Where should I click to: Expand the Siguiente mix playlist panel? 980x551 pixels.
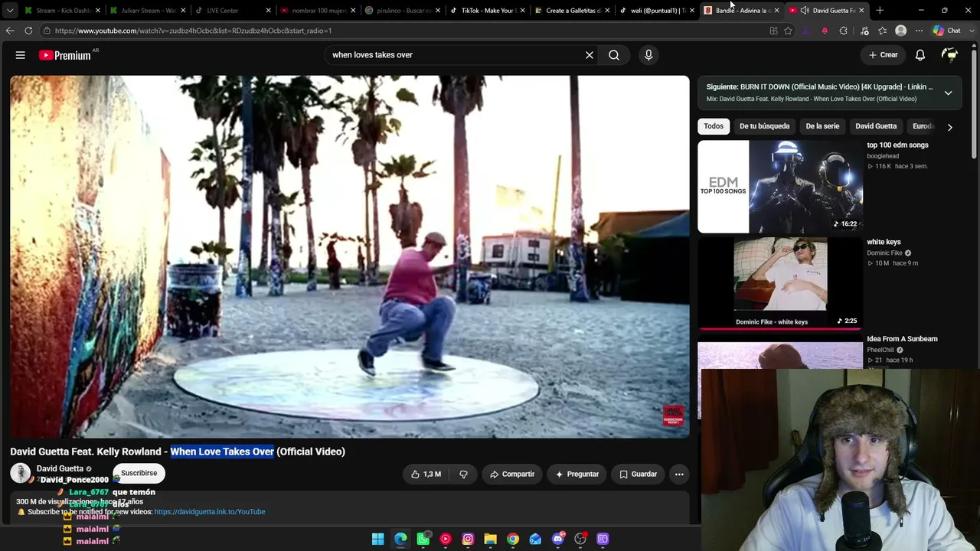[x=948, y=93]
